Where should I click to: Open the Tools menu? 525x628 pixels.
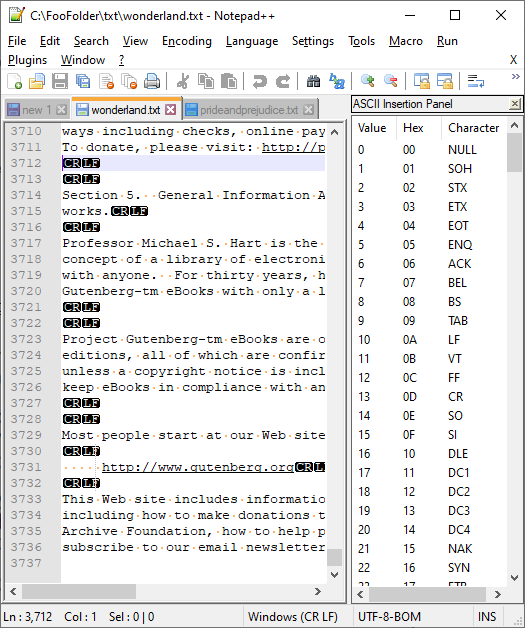(x=361, y=41)
